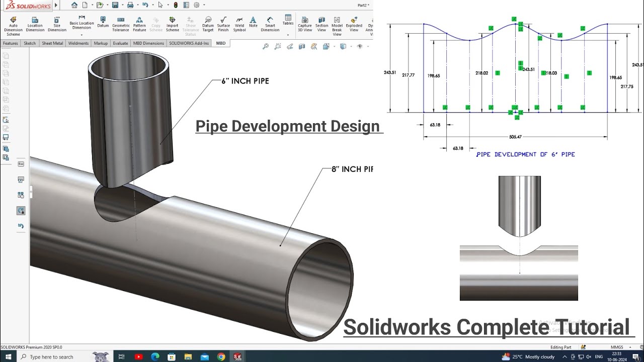Select Datum Target tool
The height and width of the screenshot is (362, 644).
pyautogui.click(x=208, y=24)
